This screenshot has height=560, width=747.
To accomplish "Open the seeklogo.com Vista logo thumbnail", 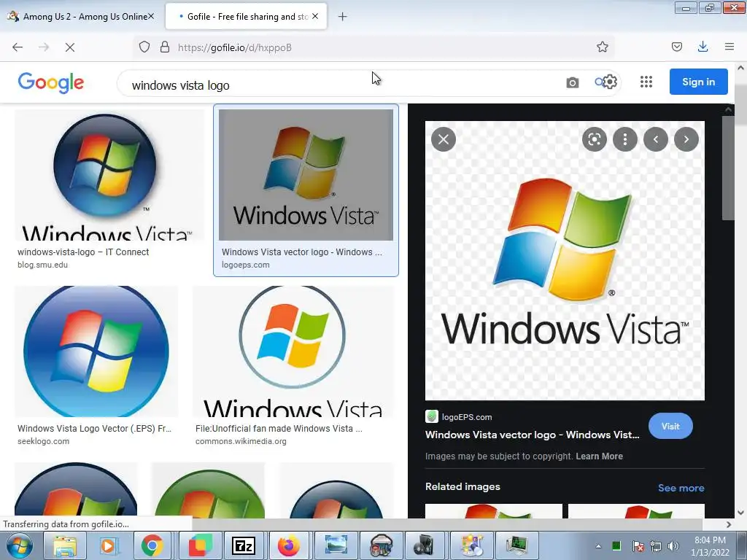I will pyautogui.click(x=96, y=351).
